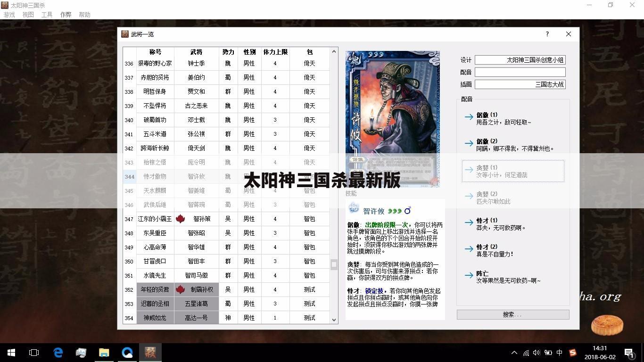Open the 帮助 menu
The height and width of the screenshot is (362, 644).
(85, 15)
